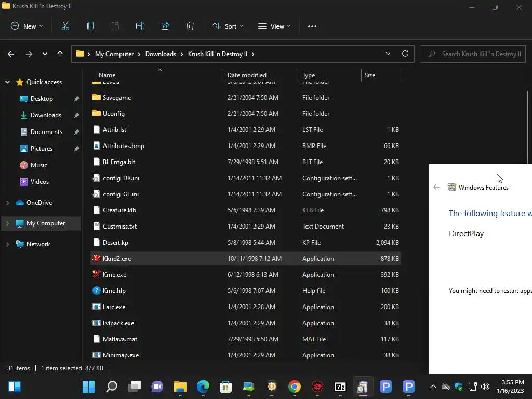The width and height of the screenshot is (532, 399).
Task: Refresh the current folder view
Action: [405, 54]
